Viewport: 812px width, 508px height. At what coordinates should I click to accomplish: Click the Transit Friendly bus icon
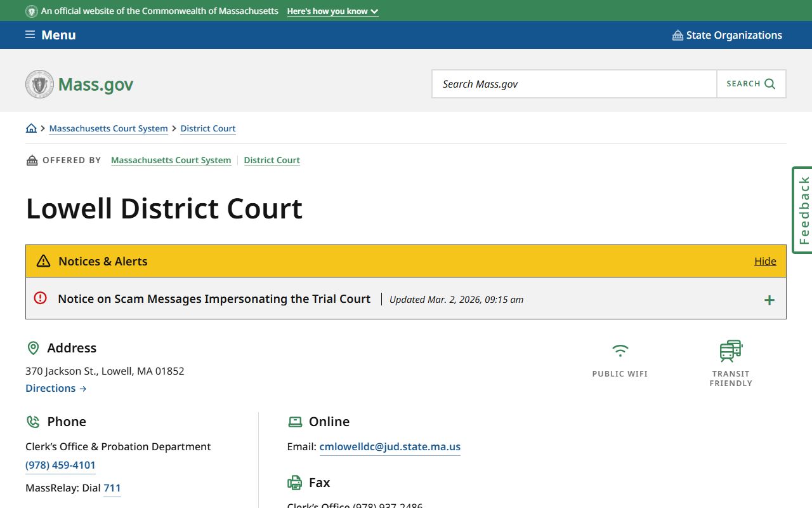[731, 351]
